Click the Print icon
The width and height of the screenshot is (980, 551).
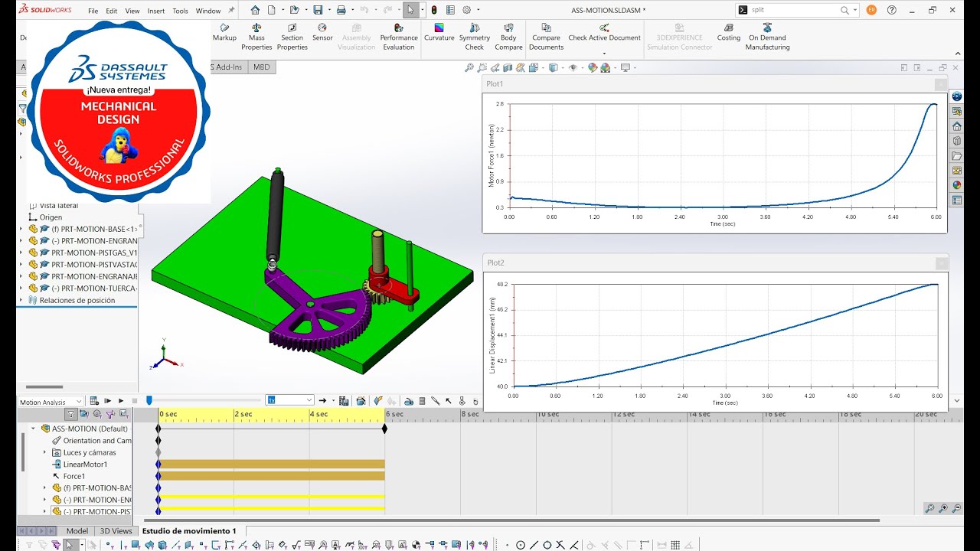point(341,10)
